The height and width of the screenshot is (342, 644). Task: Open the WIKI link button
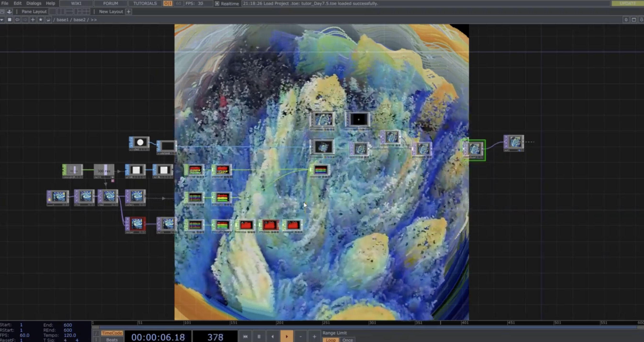76,3
